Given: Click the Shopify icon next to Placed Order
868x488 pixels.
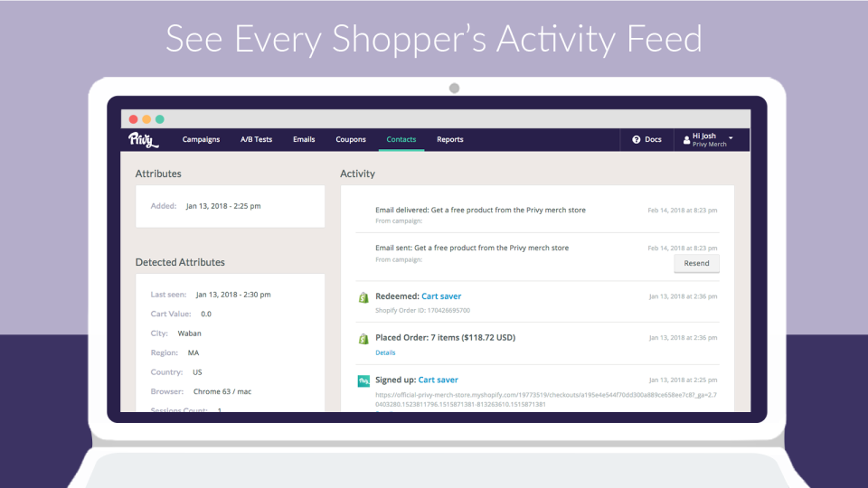Looking at the screenshot, I should [x=363, y=339].
